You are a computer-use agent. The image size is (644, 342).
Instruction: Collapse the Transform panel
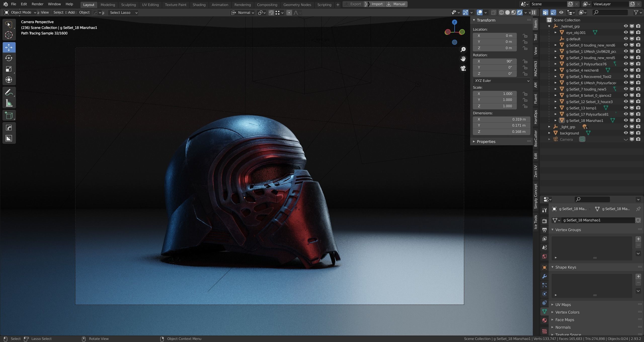click(474, 20)
